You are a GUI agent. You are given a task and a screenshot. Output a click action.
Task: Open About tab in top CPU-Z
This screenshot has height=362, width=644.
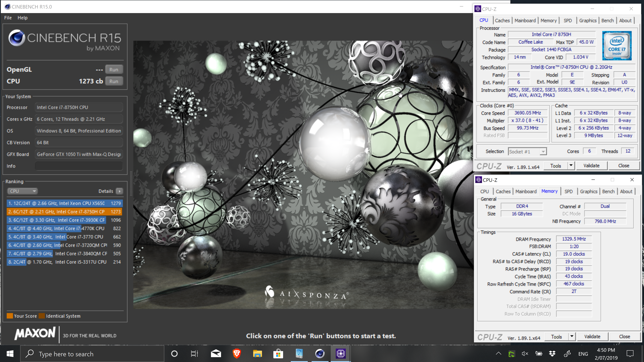point(625,20)
